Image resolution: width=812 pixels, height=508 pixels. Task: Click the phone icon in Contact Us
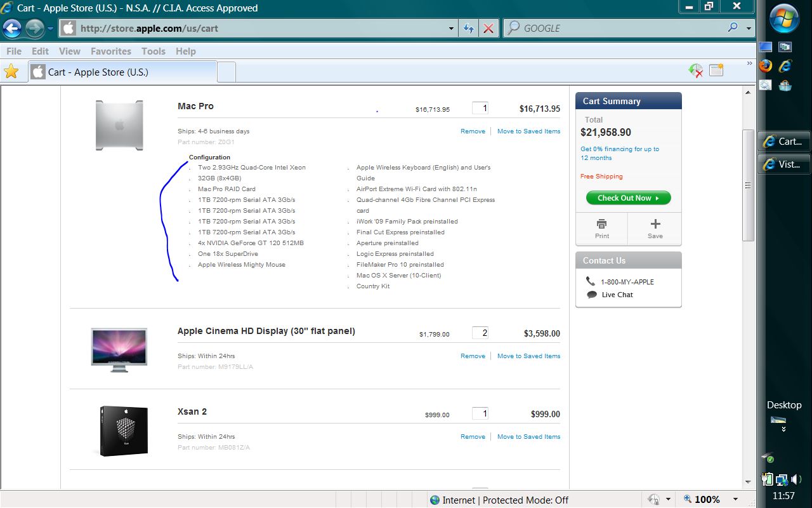(x=591, y=281)
